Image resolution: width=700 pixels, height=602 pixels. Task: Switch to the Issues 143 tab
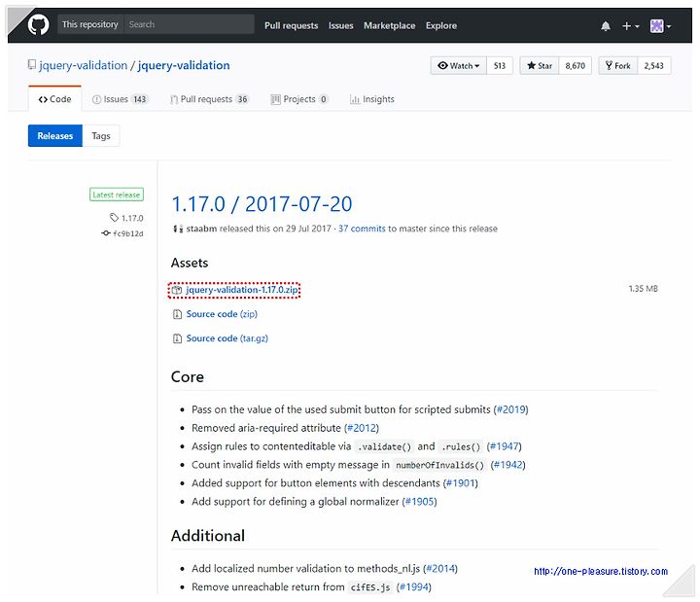(121, 99)
